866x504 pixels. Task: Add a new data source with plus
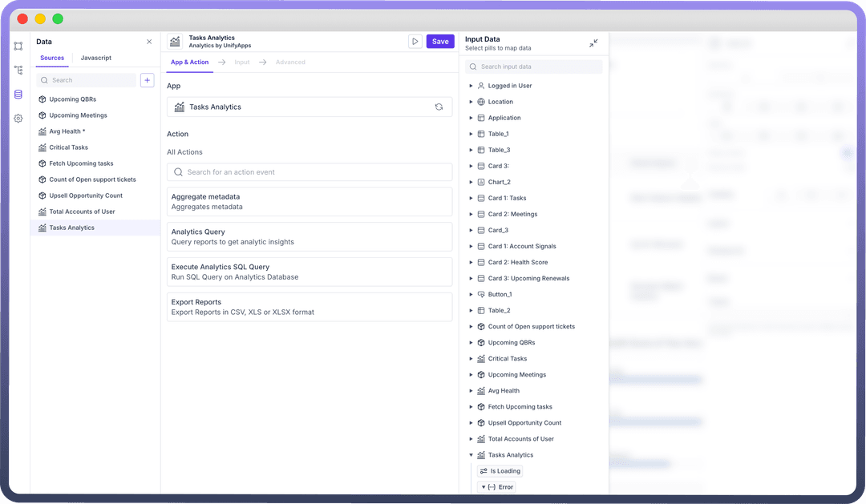pyautogui.click(x=147, y=80)
